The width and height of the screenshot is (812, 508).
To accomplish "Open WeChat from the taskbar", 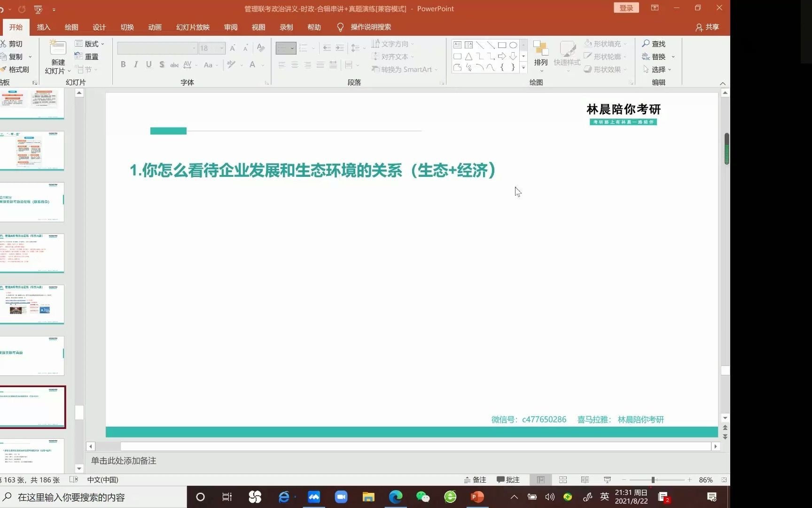I will pos(423,497).
